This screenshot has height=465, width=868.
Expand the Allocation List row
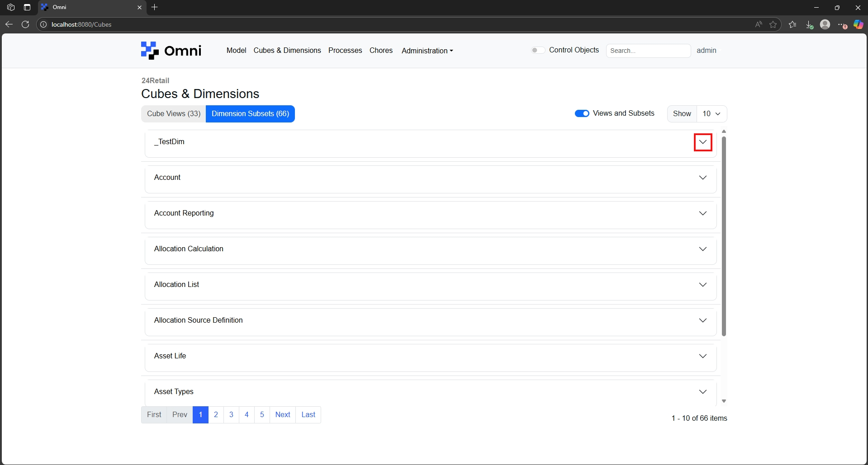click(703, 285)
